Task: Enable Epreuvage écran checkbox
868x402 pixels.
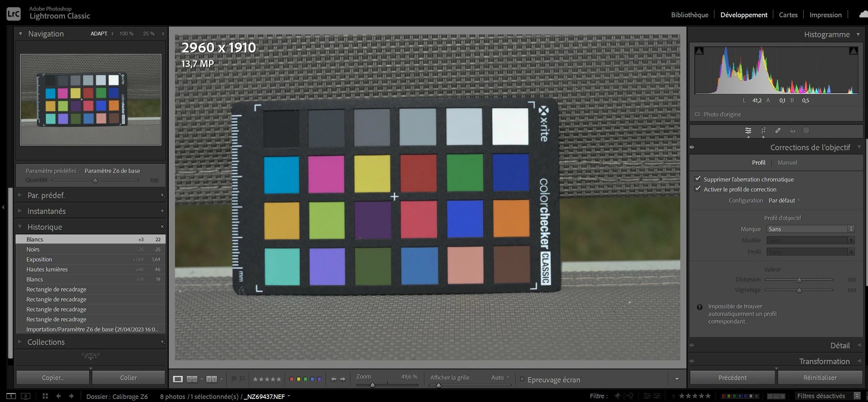Action: point(522,379)
